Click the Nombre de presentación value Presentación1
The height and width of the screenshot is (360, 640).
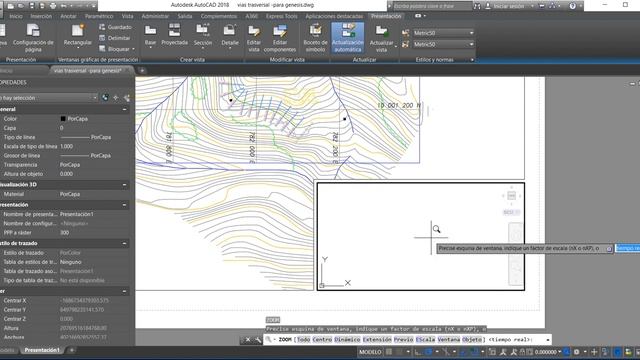pyautogui.click(x=77, y=214)
